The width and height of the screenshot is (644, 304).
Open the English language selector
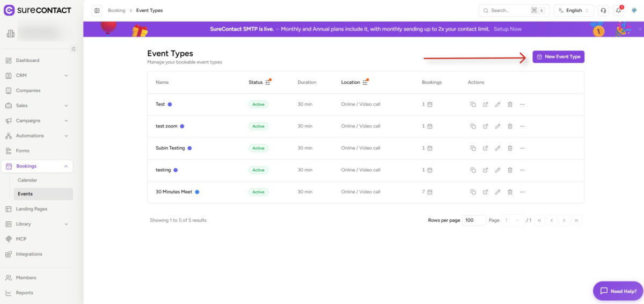(x=574, y=10)
